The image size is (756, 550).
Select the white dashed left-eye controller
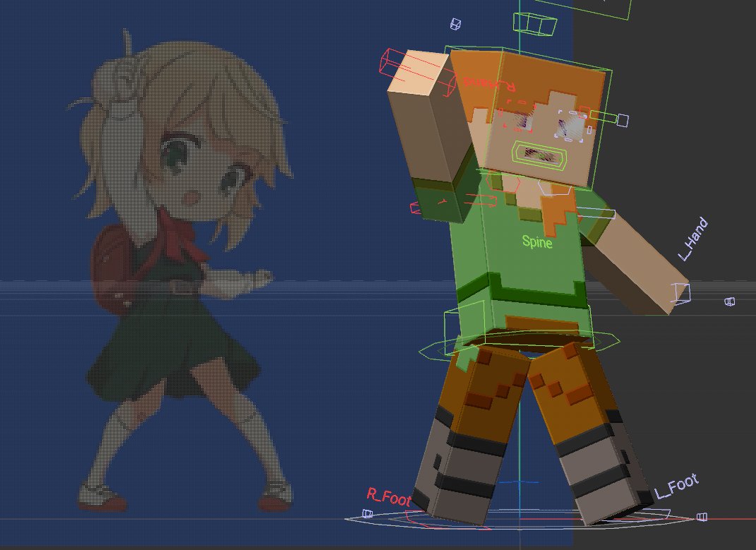(572, 126)
